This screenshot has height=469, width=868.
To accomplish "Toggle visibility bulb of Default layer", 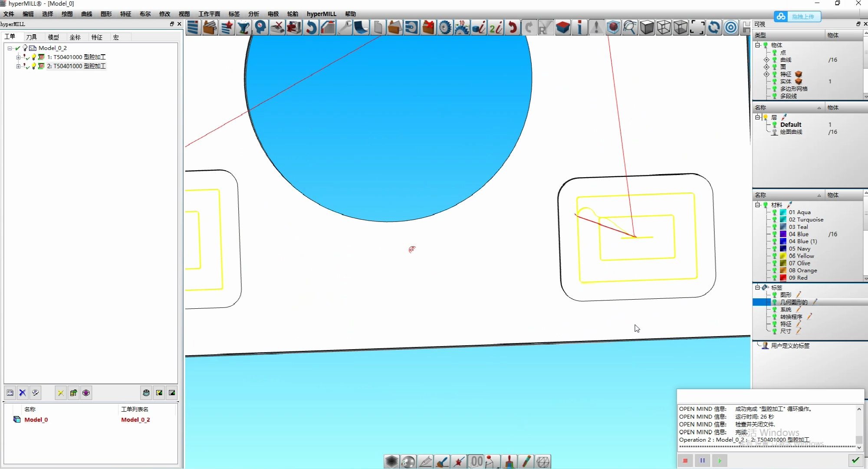I will pyautogui.click(x=774, y=125).
